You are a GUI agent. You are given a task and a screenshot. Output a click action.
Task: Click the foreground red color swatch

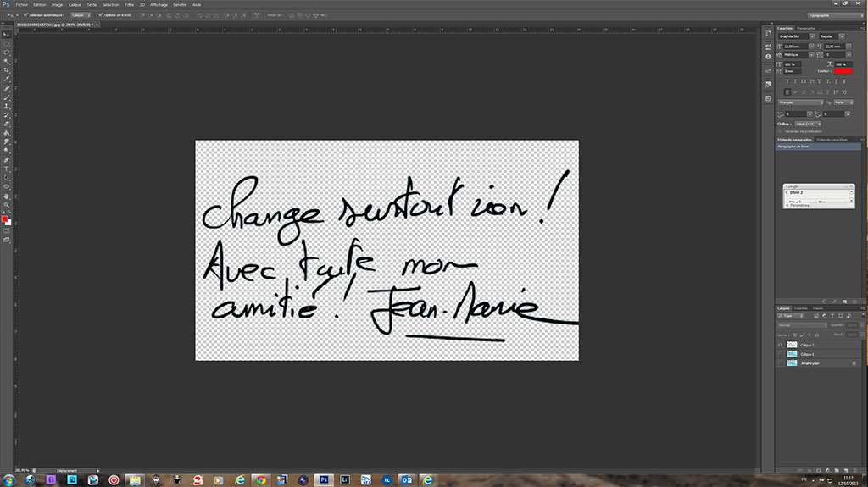click(4, 219)
